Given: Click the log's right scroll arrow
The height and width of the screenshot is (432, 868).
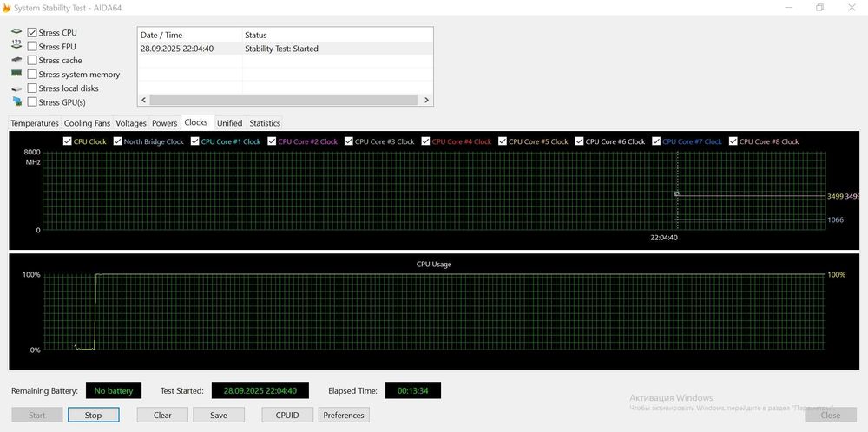Looking at the screenshot, I should 427,100.
